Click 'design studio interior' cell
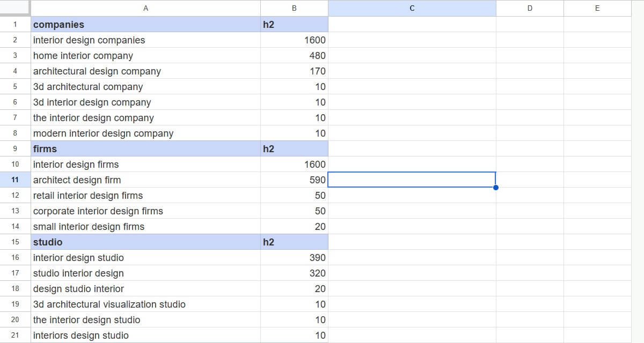Viewport: 644px width, 343px height. 145,288
